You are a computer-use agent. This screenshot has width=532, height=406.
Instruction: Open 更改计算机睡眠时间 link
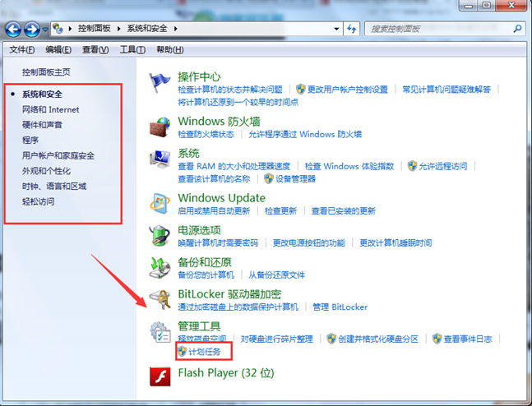click(396, 242)
